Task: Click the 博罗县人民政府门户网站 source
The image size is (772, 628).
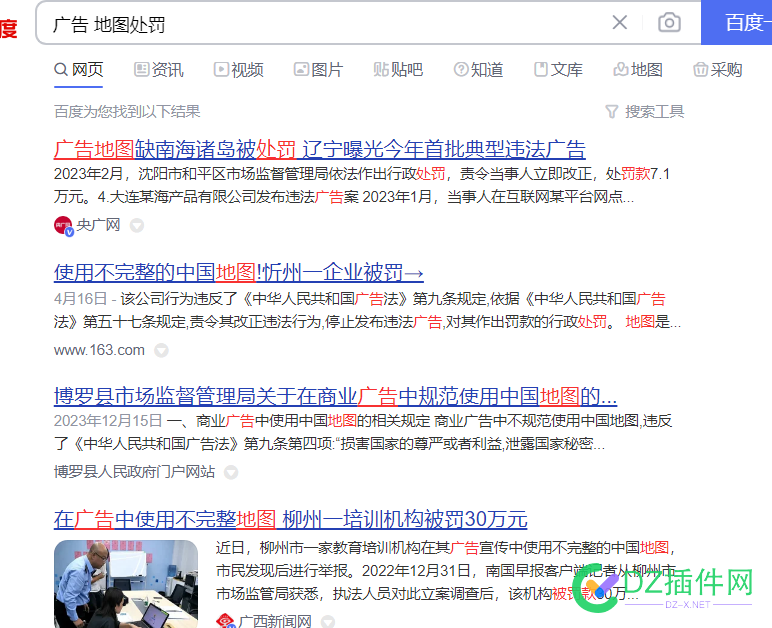Action: (134, 472)
